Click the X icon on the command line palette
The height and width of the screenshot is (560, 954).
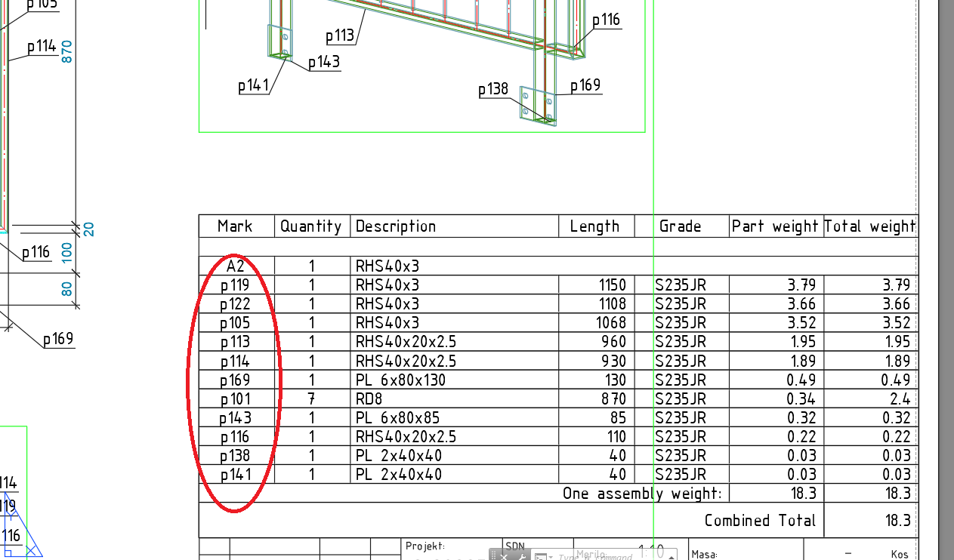pyautogui.click(x=503, y=556)
